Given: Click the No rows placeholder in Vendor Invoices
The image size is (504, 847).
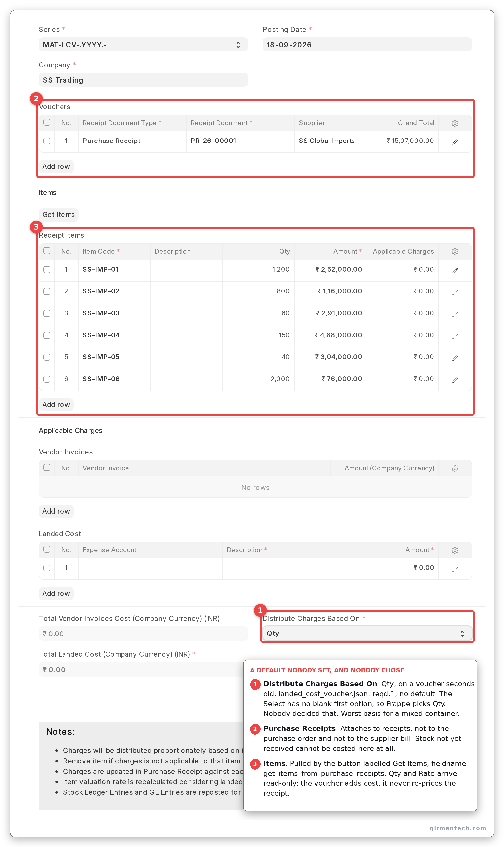Looking at the screenshot, I should click(x=255, y=487).
